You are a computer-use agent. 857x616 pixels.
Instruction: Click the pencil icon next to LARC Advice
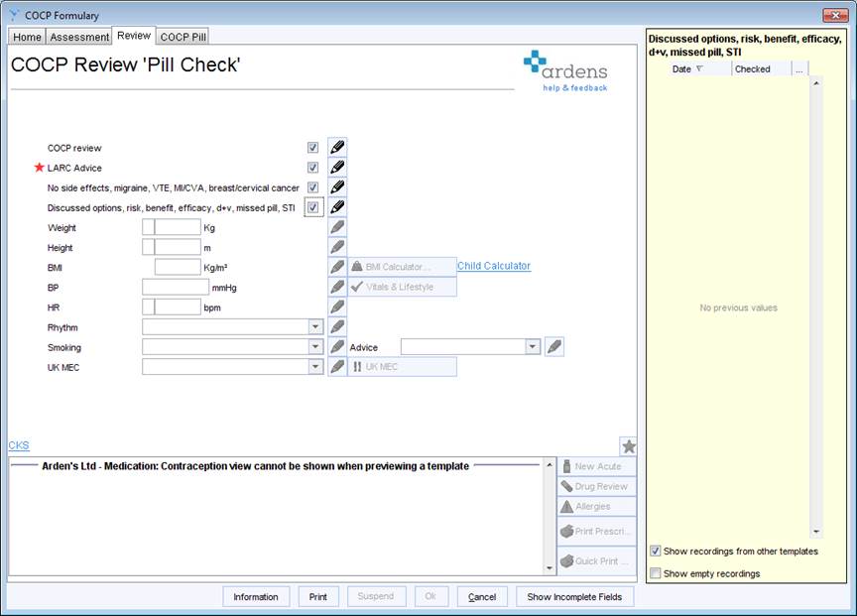pyautogui.click(x=336, y=167)
